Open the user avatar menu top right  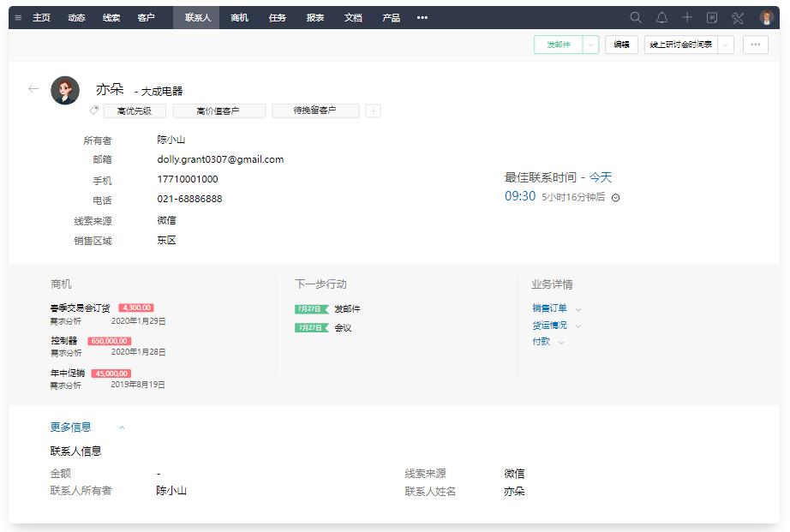pyautogui.click(x=765, y=17)
